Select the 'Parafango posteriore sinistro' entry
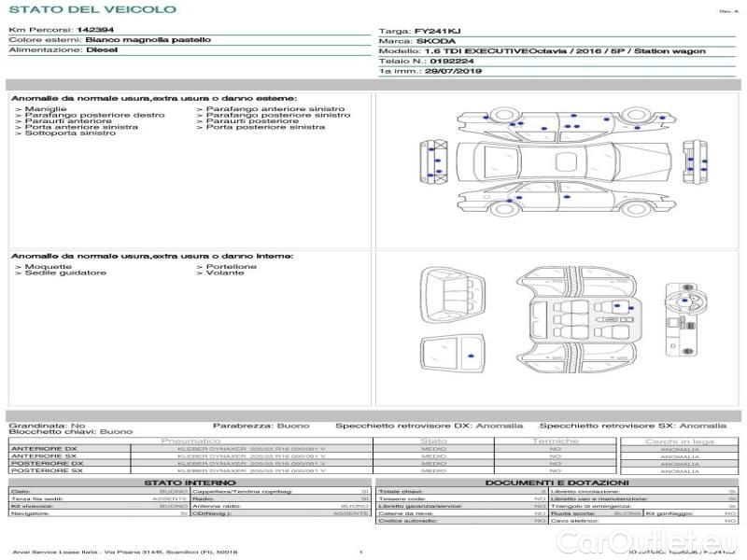Viewport: 747px width, 560px height. (277, 115)
